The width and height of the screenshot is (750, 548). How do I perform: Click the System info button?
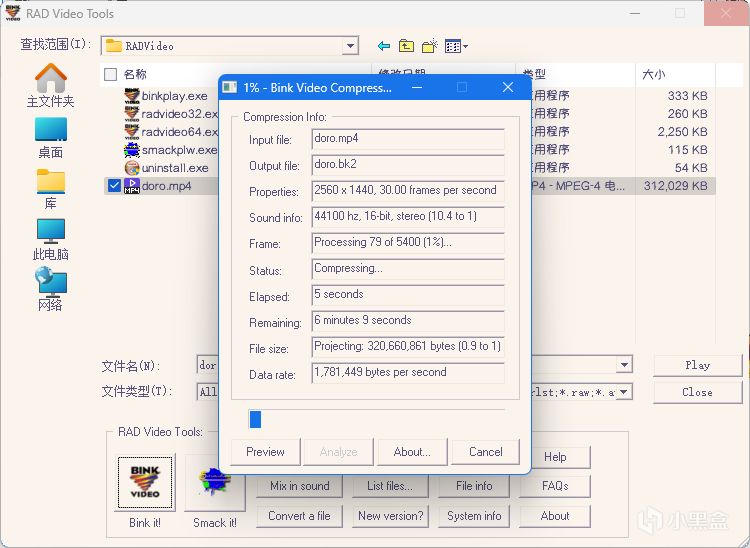(x=474, y=516)
